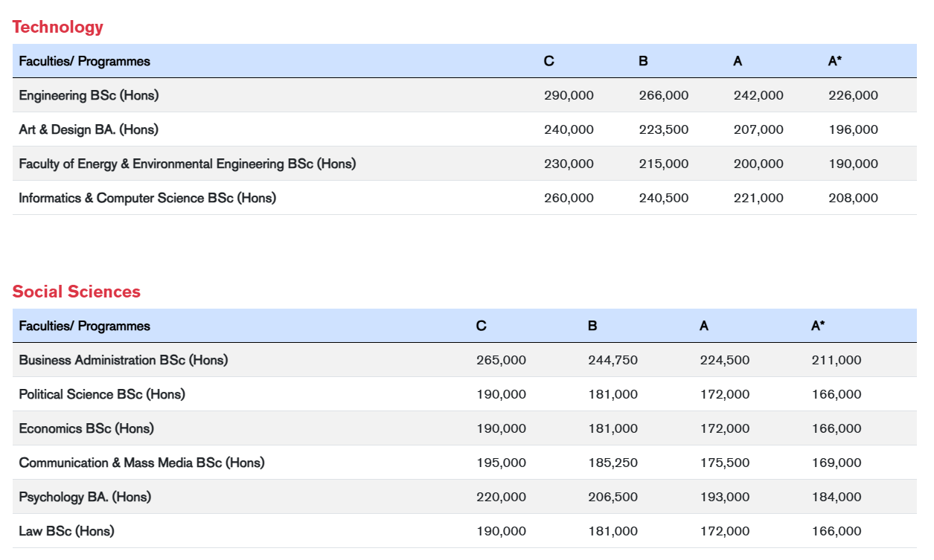This screenshot has height=560, width=934.
Task: Select Communication & Mass Media BSc (Hons)
Action: click(x=141, y=463)
